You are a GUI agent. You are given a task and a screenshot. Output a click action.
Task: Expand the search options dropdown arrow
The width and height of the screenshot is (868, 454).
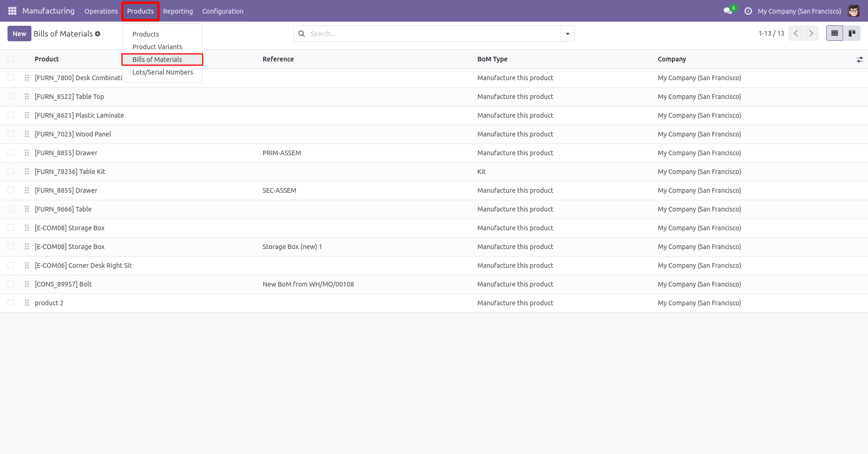pyautogui.click(x=568, y=34)
